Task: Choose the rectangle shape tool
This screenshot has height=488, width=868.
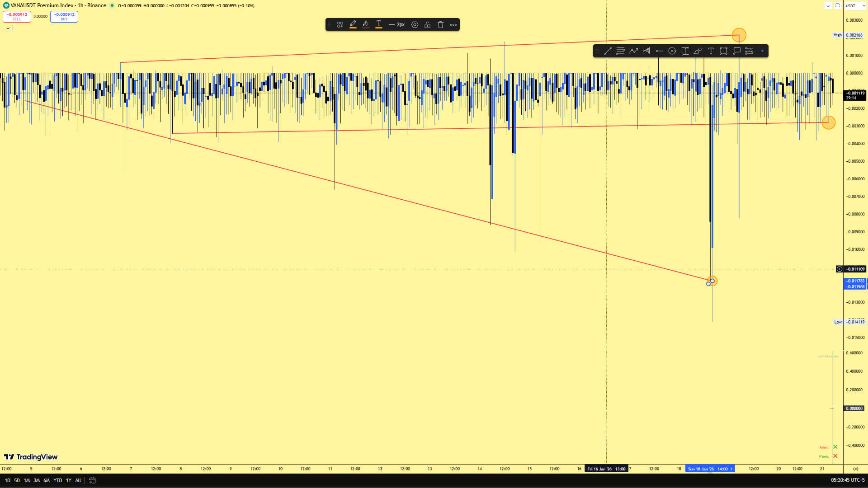Action: (x=723, y=51)
